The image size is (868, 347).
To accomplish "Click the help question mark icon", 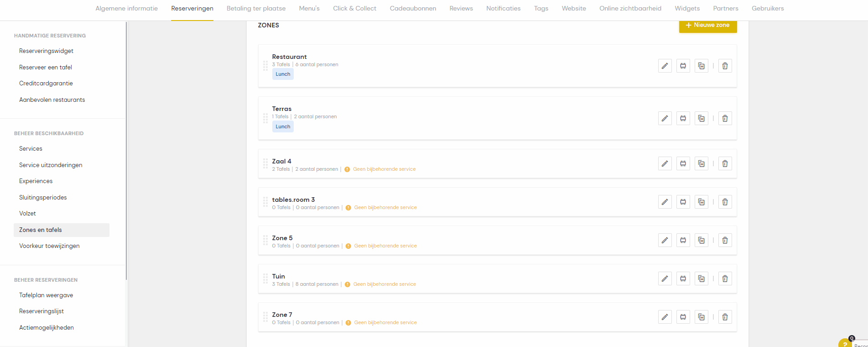I will 845,344.
